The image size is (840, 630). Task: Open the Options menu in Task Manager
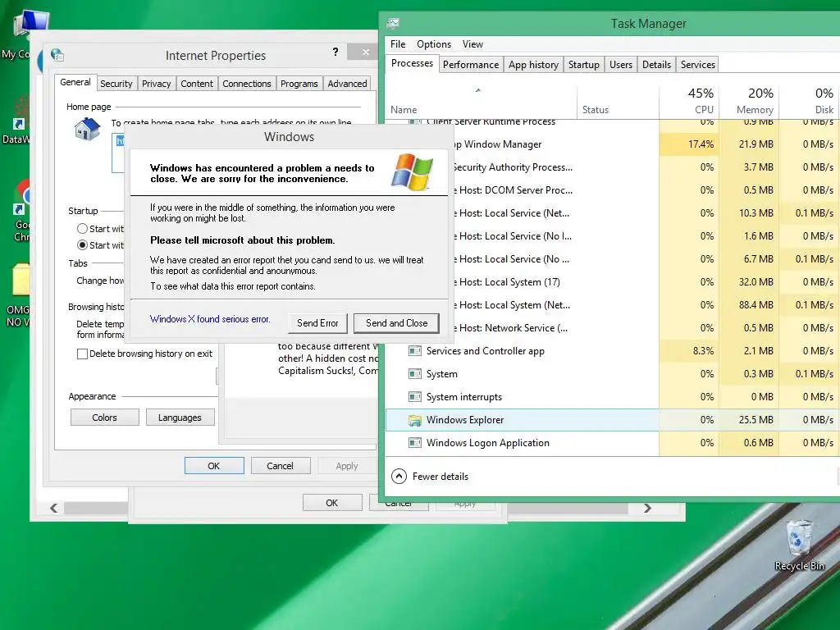tap(434, 44)
